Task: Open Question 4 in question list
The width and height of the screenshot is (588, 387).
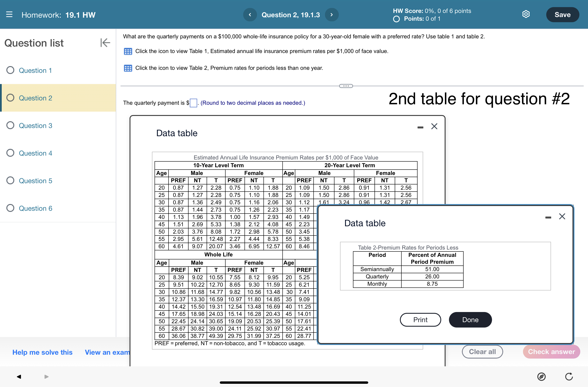Action: [x=35, y=153]
